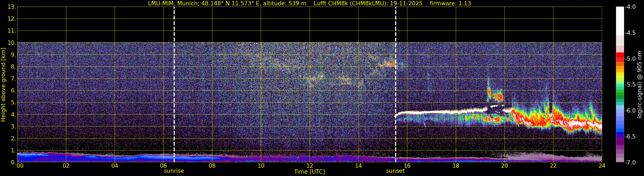This screenshot has height=176, width=644.
Task: Click the "20" time axis tick label
Action: click(x=505, y=166)
